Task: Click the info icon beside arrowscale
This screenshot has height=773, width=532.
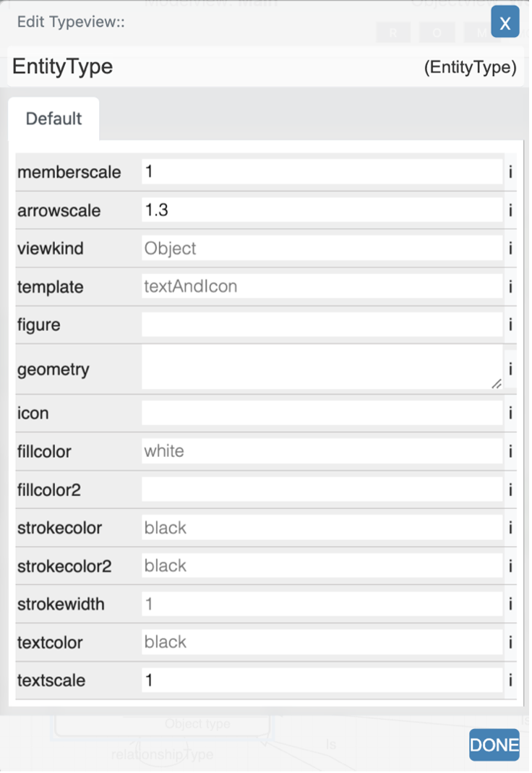Action: (510, 210)
